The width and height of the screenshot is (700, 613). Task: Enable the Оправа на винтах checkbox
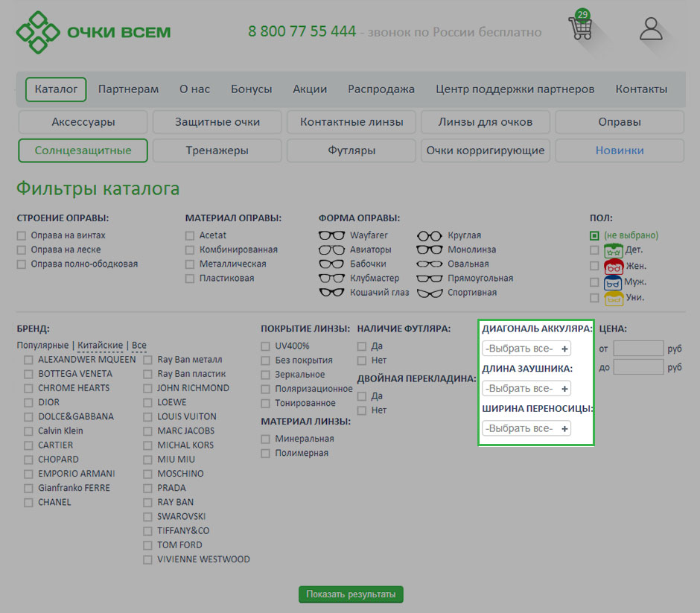(x=22, y=236)
